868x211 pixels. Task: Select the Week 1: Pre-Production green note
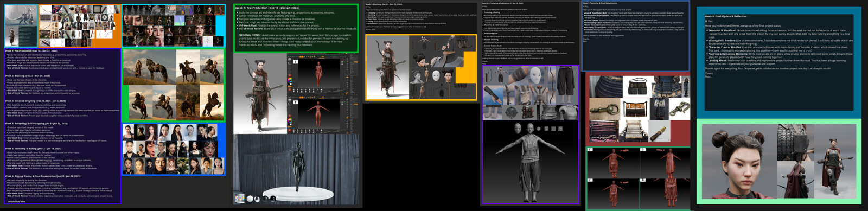coord(296,28)
